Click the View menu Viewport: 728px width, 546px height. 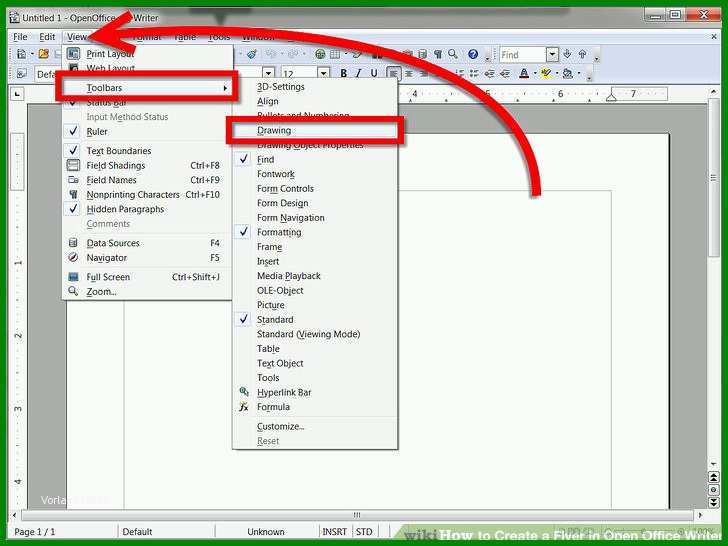coord(77,37)
